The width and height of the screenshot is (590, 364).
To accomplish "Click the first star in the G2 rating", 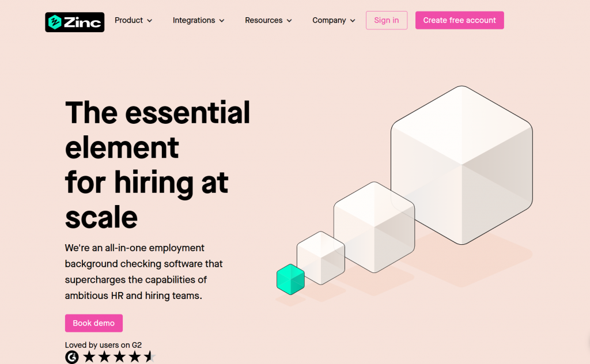I will tap(89, 357).
